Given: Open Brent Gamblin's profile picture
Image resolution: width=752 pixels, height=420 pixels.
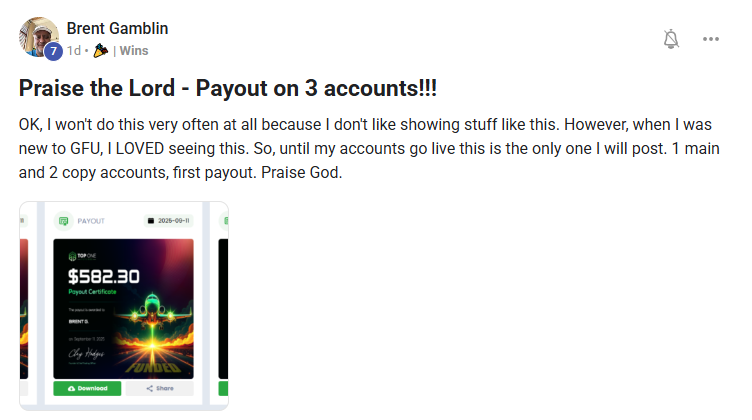Looking at the screenshot, I should tap(38, 37).
